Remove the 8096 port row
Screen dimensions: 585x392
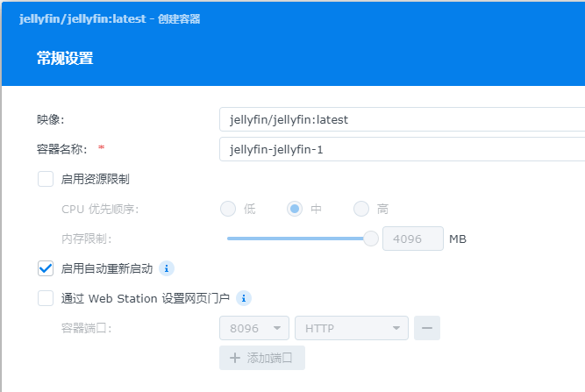(x=427, y=328)
